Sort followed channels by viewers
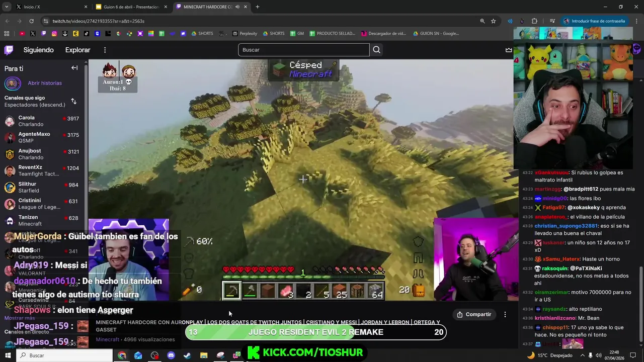This screenshot has height=362, width=644. (73, 101)
